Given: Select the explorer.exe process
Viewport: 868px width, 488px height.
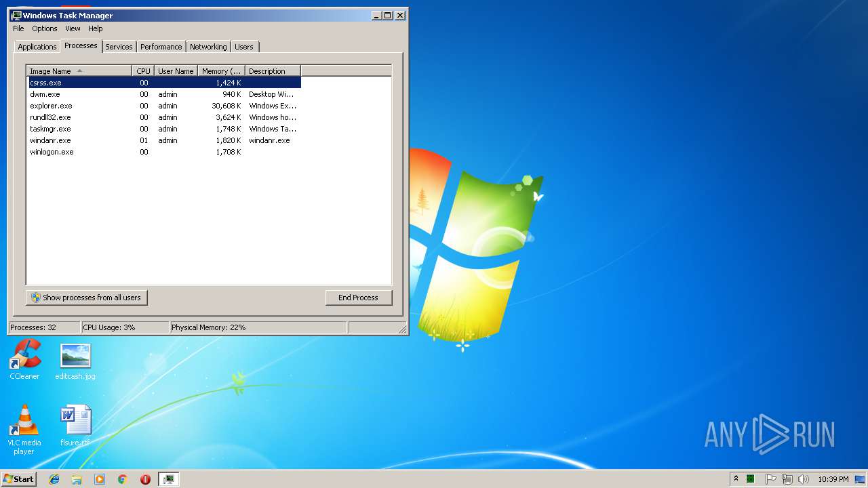Looking at the screenshot, I should (x=164, y=106).
